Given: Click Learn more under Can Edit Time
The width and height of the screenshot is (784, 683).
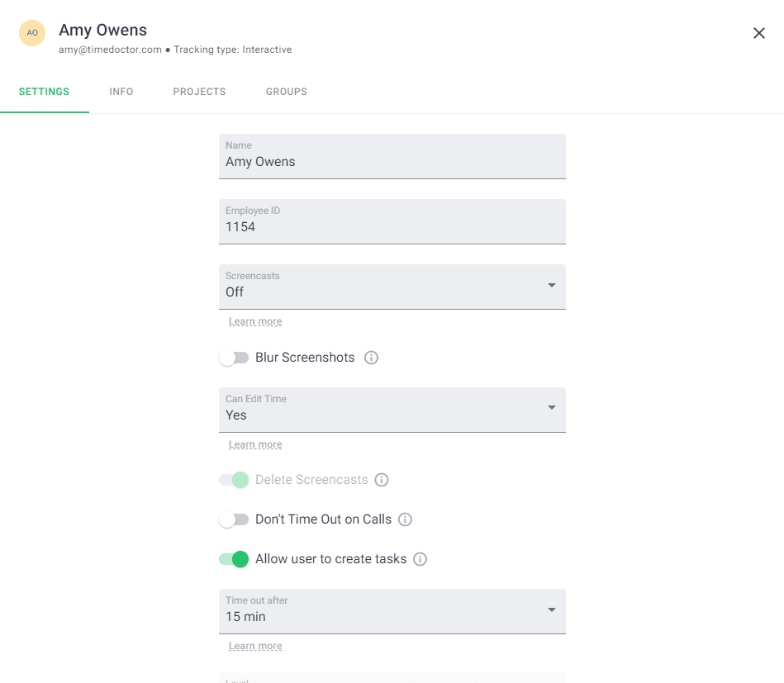Looking at the screenshot, I should (254, 443).
